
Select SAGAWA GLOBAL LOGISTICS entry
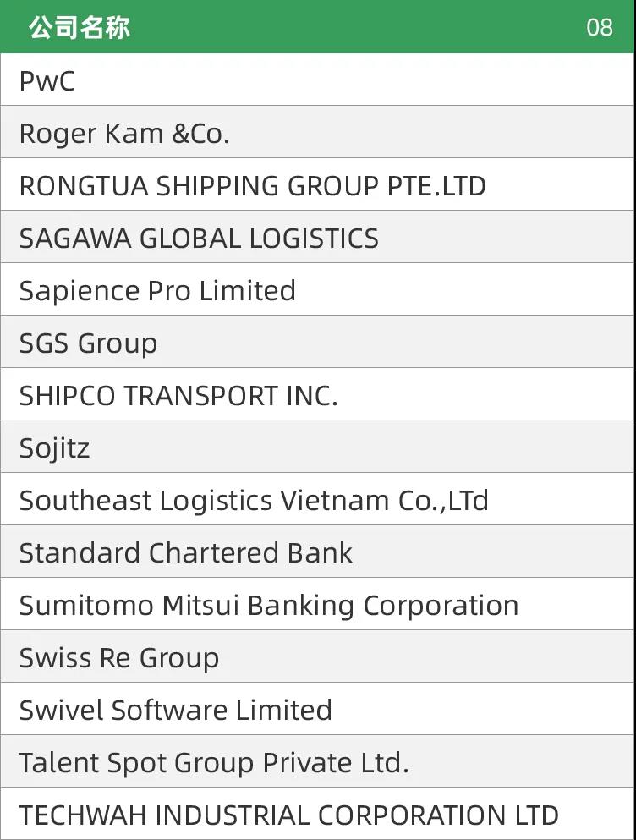point(318,237)
